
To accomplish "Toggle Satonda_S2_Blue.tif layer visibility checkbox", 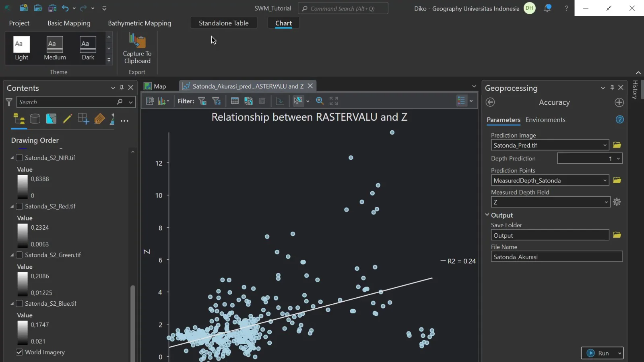I will (x=19, y=304).
